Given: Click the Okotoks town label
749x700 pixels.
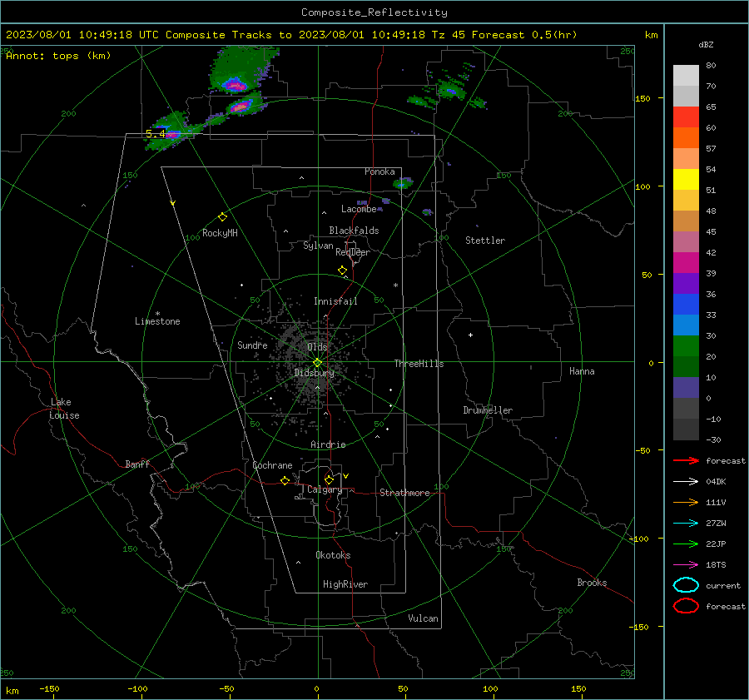Looking at the screenshot, I should (x=333, y=555).
